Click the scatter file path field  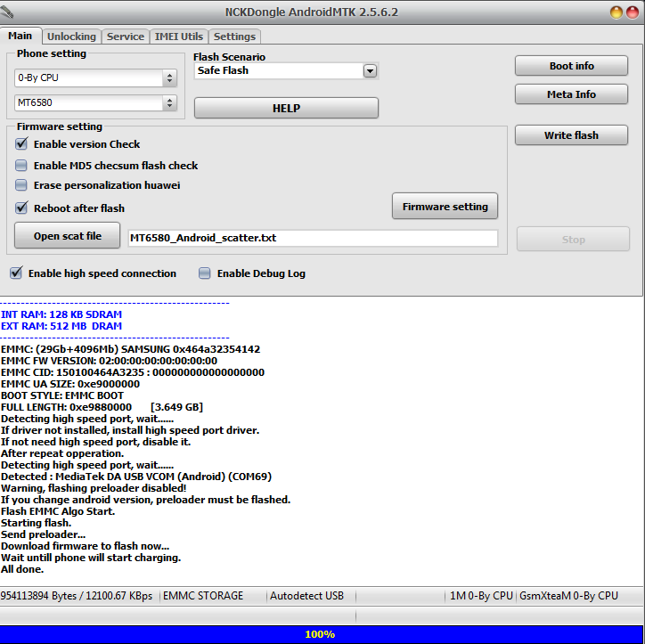click(313, 239)
